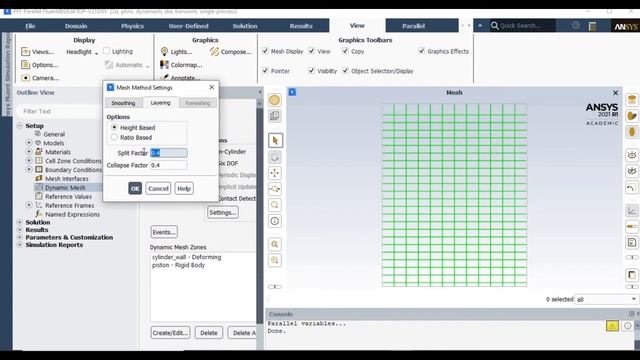Click the hidden-eye icon in right toolbar
This screenshot has height=360, width=640.
point(632,171)
